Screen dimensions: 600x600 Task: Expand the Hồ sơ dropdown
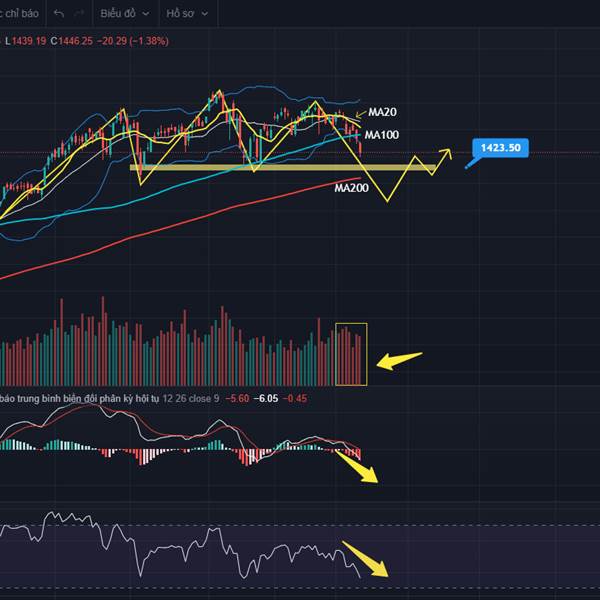(187, 14)
